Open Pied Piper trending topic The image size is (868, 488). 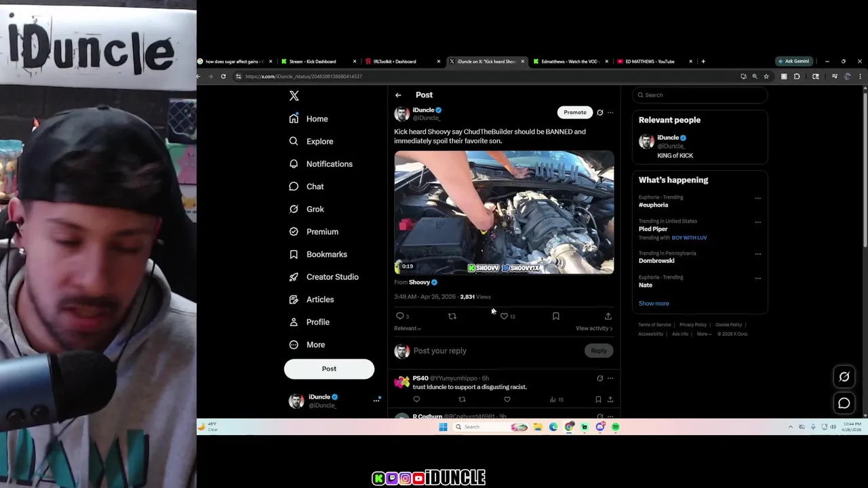click(x=653, y=229)
